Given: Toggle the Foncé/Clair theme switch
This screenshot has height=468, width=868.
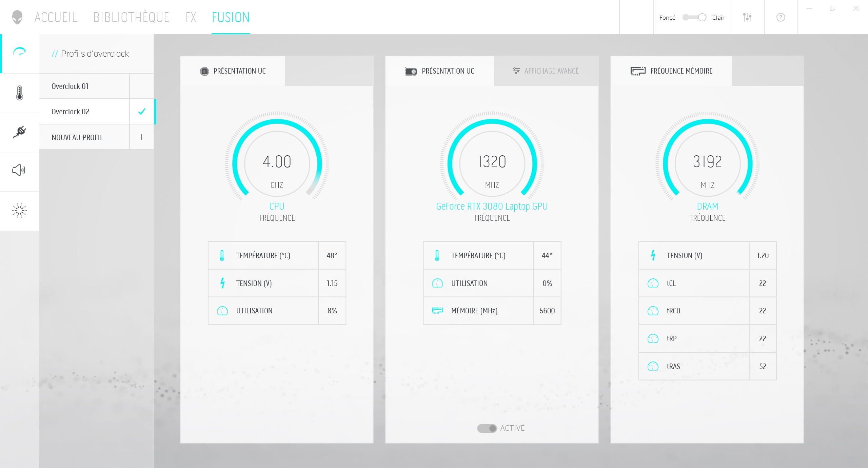Looking at the screenshot, I should (x=694, y=17).
